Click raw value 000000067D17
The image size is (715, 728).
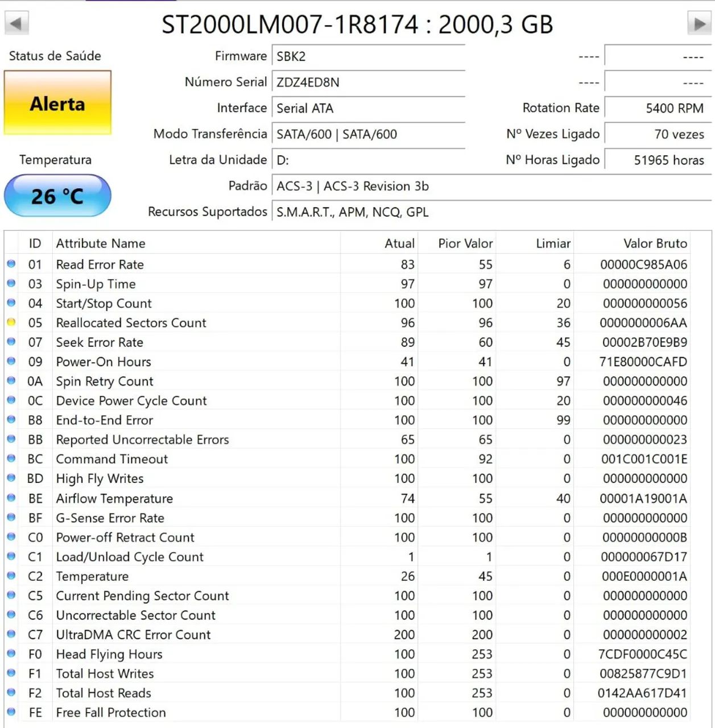644,557
